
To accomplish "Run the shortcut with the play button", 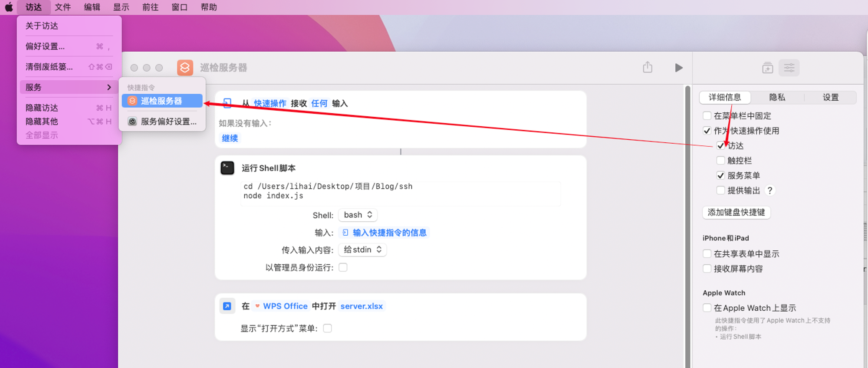I will [x=679, y=68].
